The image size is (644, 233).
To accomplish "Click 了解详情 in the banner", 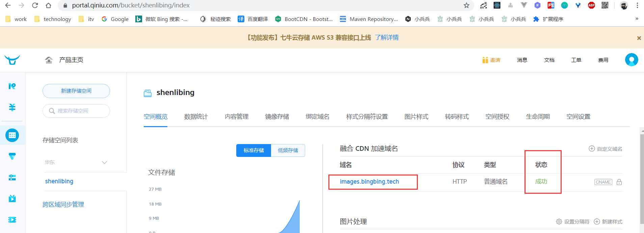I will pos(386,38).
